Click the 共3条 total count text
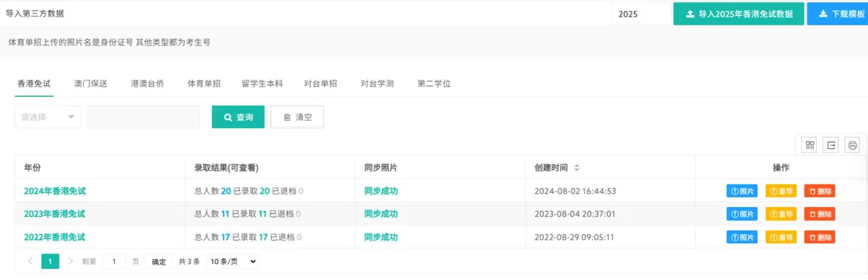This screenshot has width=868, height=280. [189, 262]
